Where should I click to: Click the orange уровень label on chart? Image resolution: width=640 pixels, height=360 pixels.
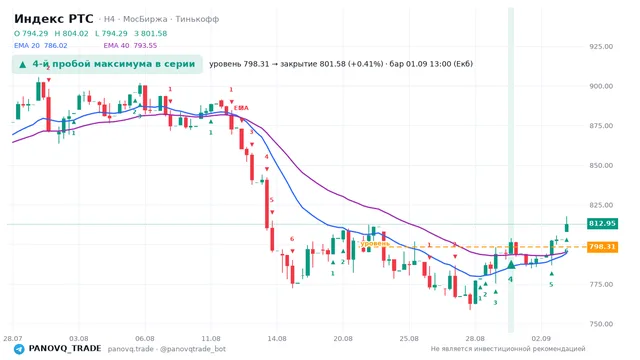pyautogui.click(x=375, y=244)
